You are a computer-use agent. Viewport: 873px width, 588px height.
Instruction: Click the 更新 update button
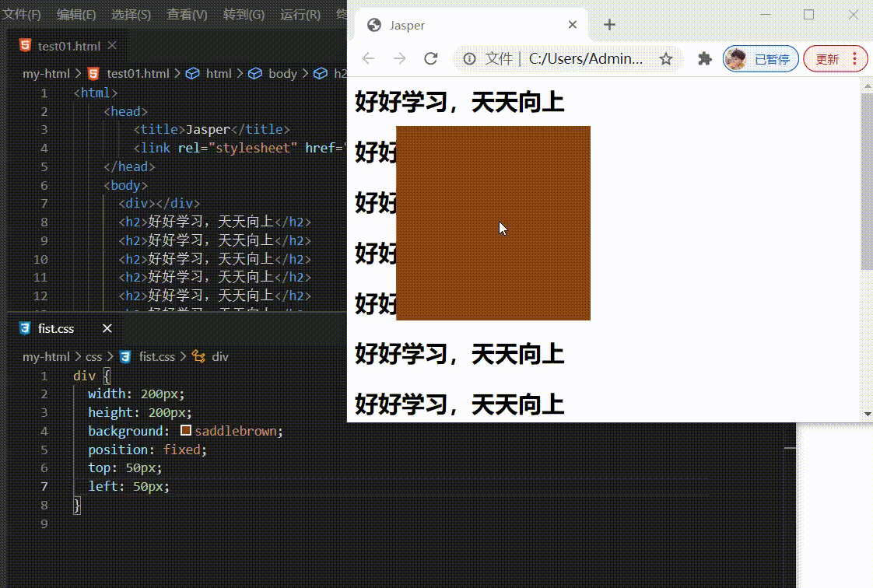coord(828,59)
